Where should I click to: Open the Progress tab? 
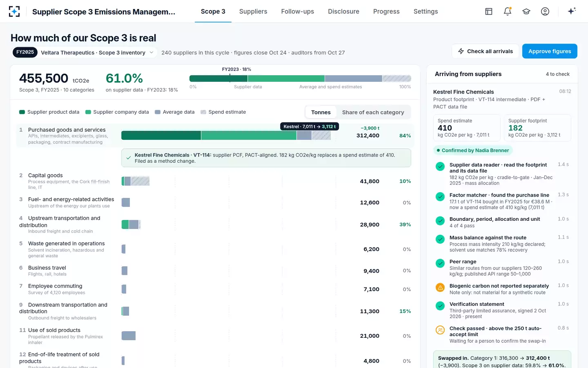click(x=386, y=11)
